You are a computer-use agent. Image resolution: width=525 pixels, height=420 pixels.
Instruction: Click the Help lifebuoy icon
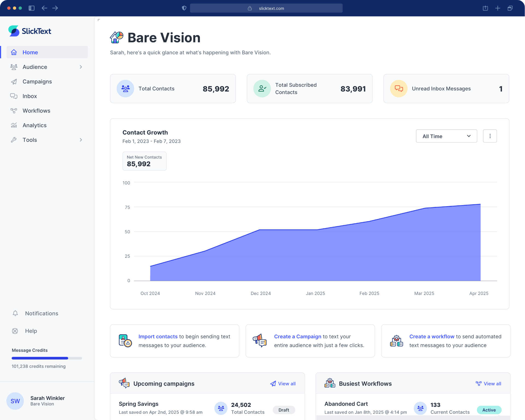click(x=15, y=331)
